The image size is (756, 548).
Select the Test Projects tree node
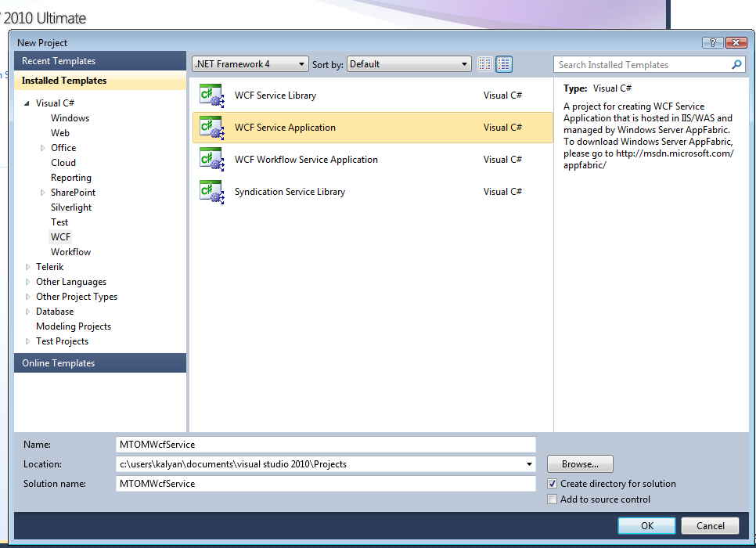[62, 341]
